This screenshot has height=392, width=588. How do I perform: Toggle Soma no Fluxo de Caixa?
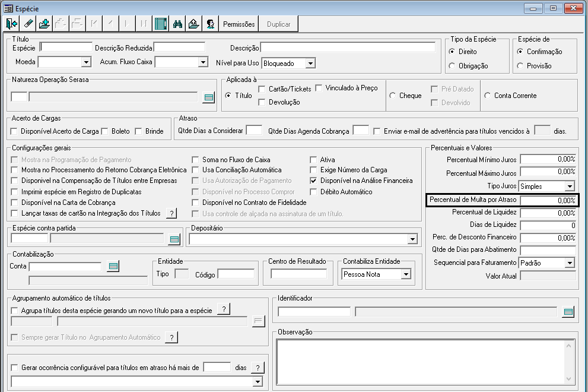coord(195,160)
